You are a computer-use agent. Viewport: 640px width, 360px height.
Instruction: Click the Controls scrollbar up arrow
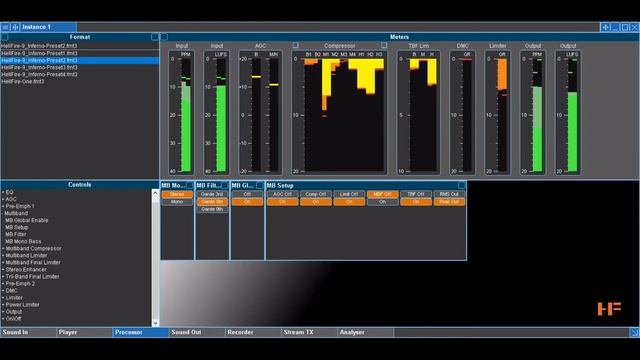(155, 193)
